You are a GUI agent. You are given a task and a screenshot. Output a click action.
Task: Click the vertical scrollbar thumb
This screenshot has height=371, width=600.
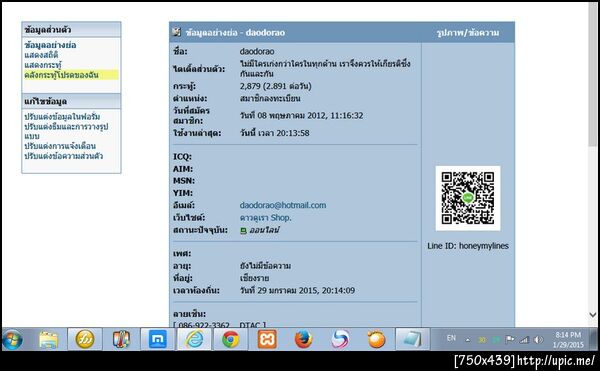[x=593, y=75]
